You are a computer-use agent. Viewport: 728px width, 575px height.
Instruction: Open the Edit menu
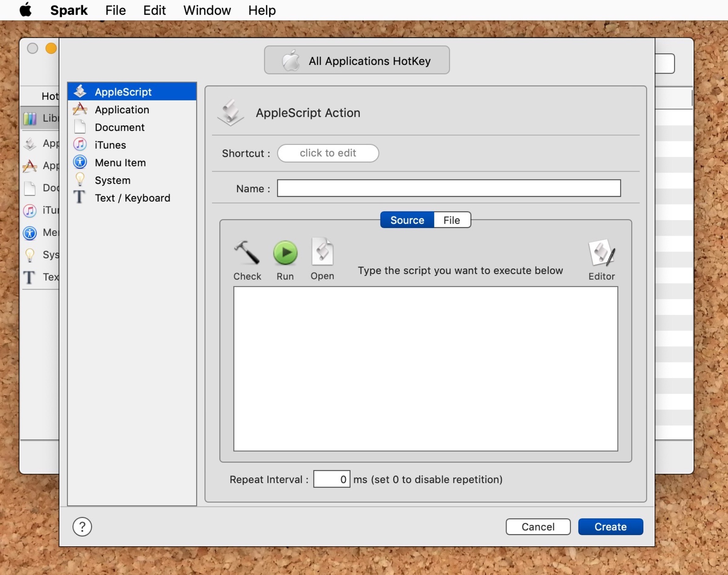pos(154,10)
